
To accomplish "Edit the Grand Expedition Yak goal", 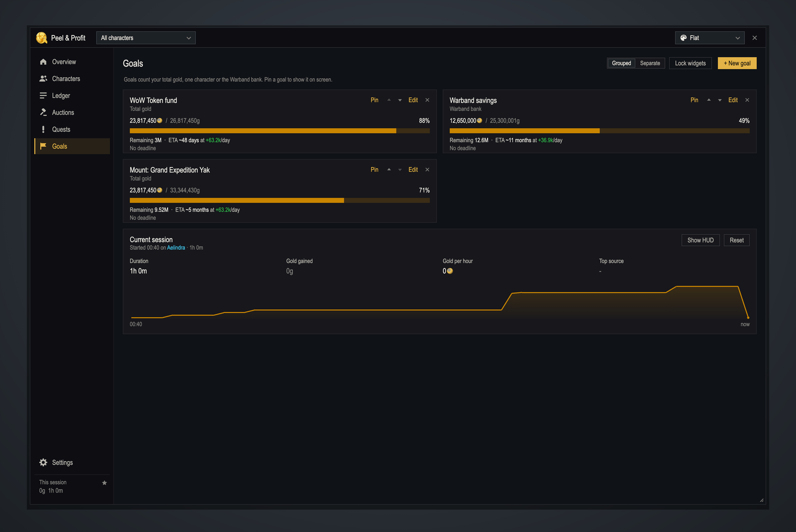I will click(x=413, y=170).
